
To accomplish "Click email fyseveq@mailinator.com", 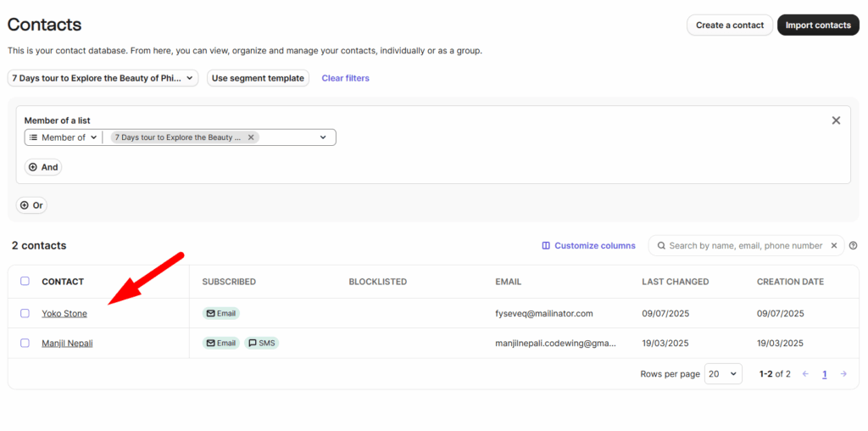I will (x=544, y=314).
